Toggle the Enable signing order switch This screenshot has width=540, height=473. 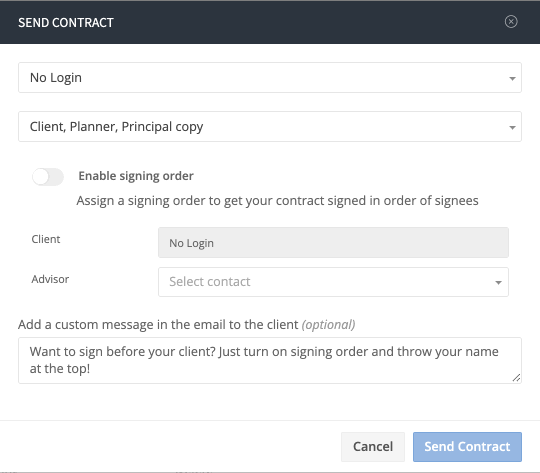click(48, 177)
